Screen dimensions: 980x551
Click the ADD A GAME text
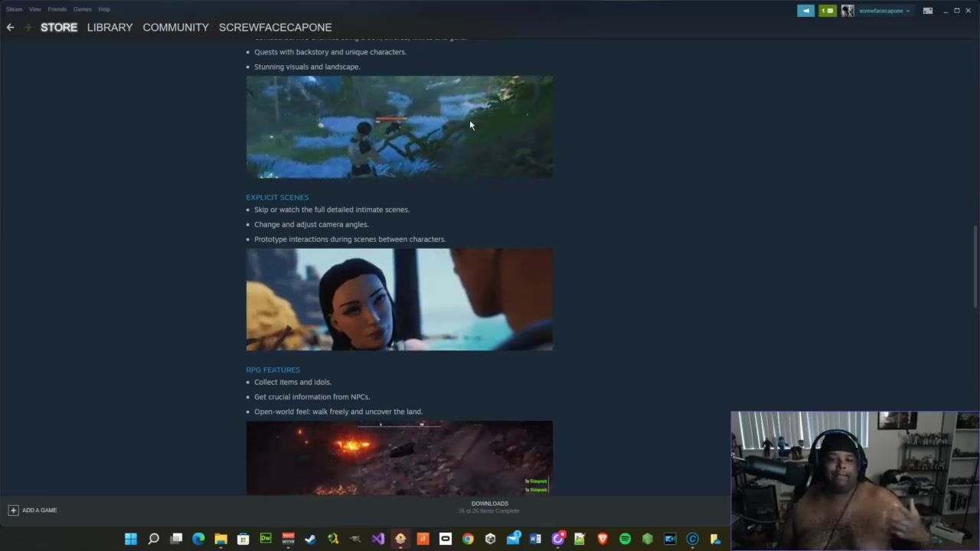click(x=39, y=510)
